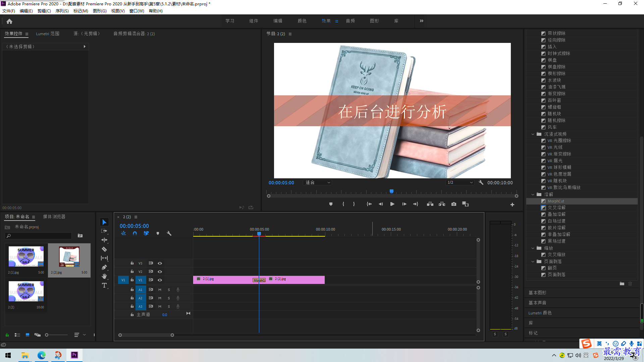The width and height of the screenshot is (644, 362).
Task: Select the Track Select Forward tool
Action: pyautogui.click(x=104, y=231)
